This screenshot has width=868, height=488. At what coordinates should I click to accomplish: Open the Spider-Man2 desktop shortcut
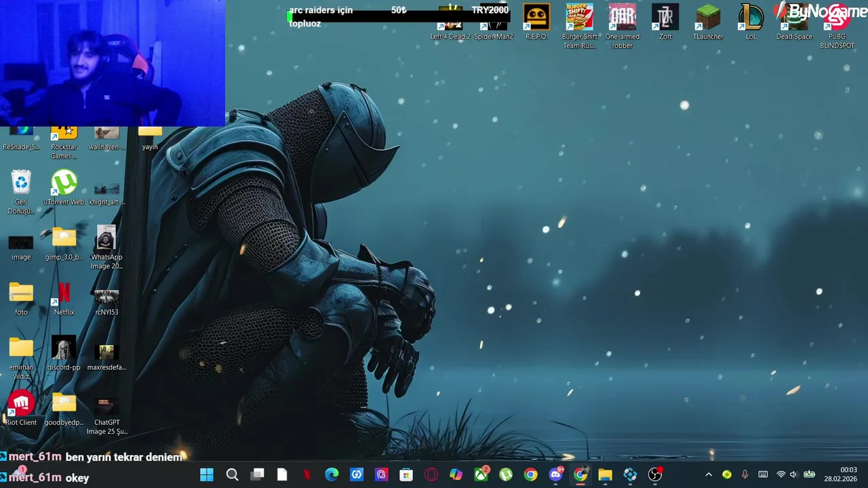[x=494, y=23]
